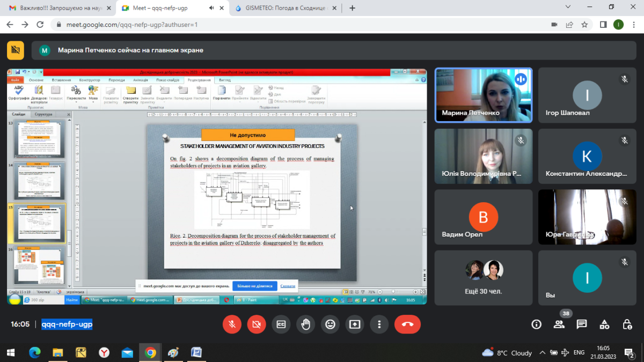Screen dimensions: 644x362
Task: Hang up with the red leave call button
Action: click(407, 324)
